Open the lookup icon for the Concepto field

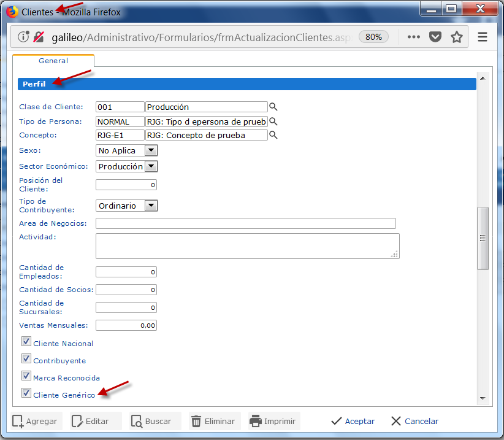tap(273, 135)
